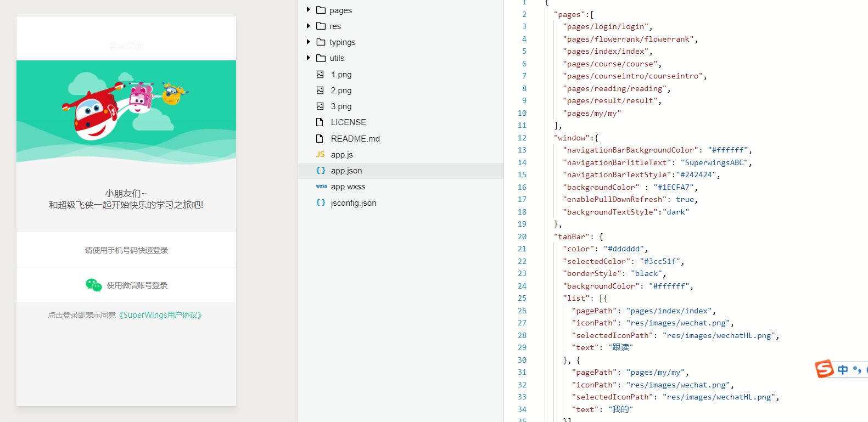
Task: Select the pages folder label
Action: pyautogui.click(x=340, y=10)
